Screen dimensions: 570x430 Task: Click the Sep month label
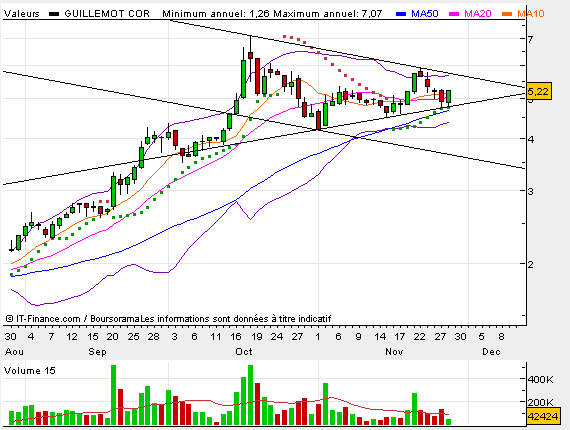(97, 352)
